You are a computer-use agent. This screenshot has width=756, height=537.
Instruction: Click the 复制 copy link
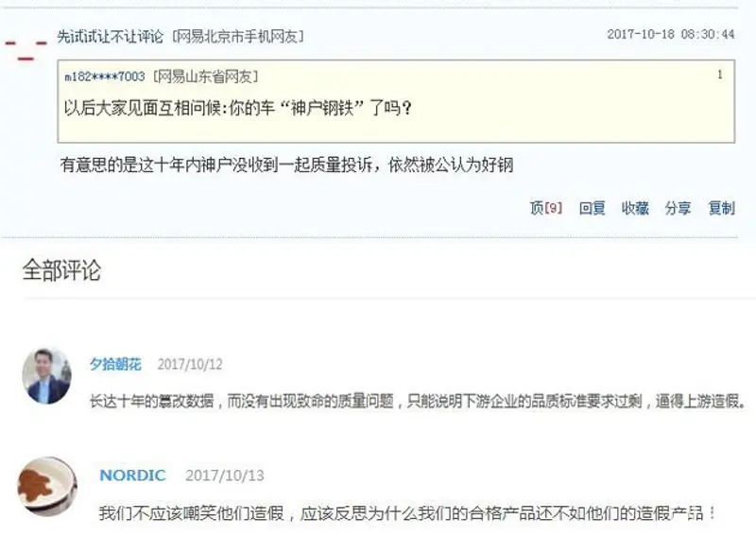coord(721,208)
